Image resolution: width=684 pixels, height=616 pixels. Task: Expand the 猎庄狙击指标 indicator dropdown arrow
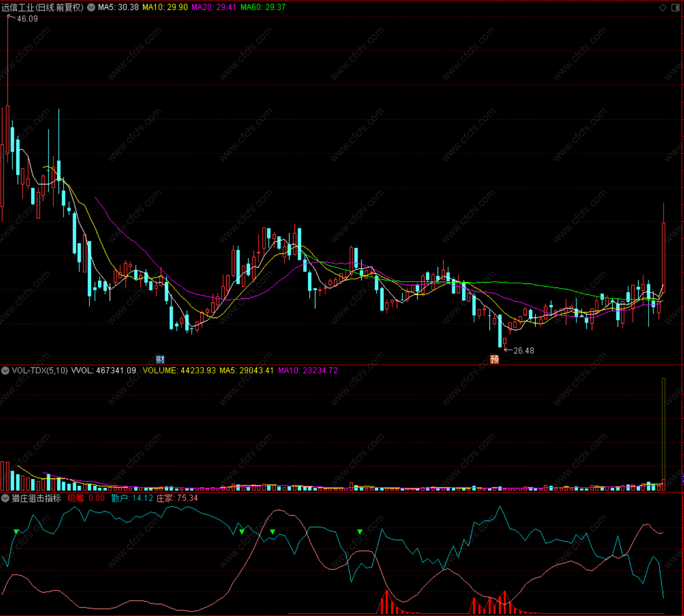tap(5, 498)
